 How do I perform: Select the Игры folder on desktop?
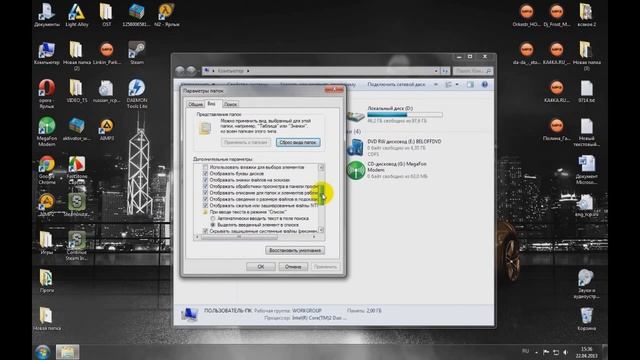click(47, 243)
